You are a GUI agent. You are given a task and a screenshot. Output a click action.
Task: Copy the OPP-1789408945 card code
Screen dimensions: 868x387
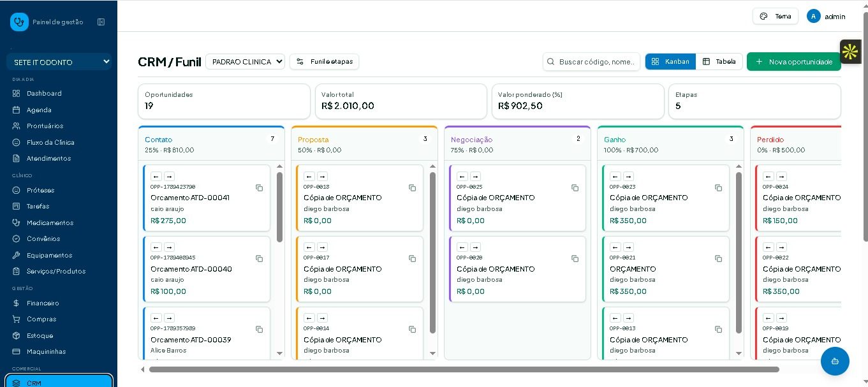point(260,258)
